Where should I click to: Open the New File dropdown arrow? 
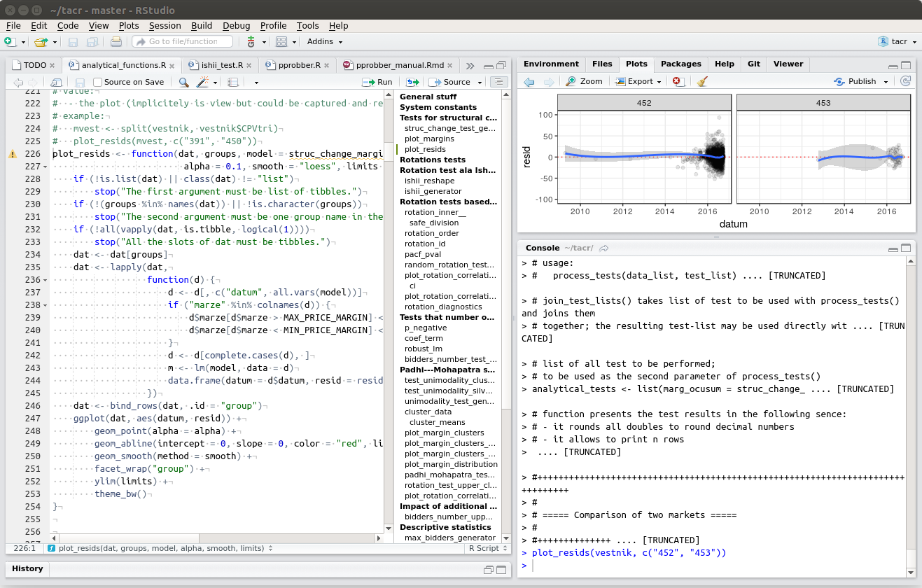click(x=24, y=42)
